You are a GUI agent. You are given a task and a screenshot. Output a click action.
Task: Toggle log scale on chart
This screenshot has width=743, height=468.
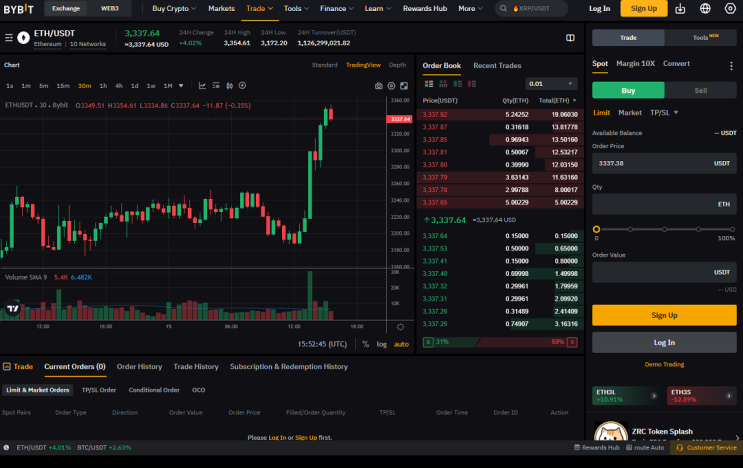(x=381, y=344)
